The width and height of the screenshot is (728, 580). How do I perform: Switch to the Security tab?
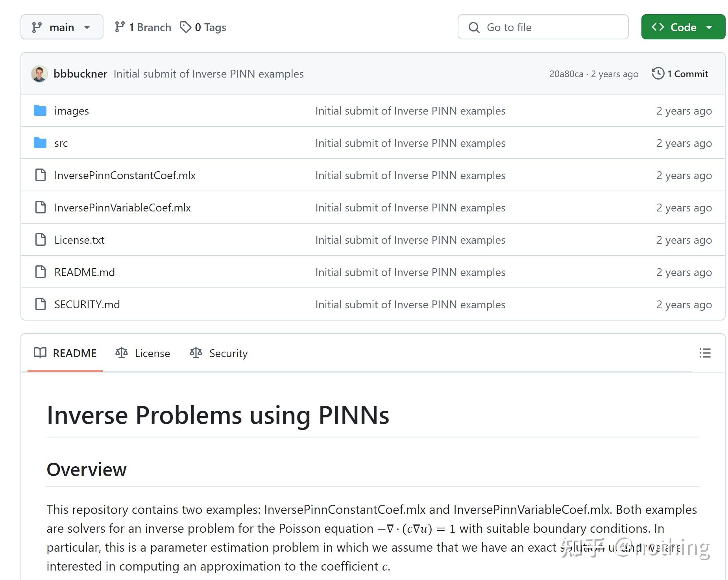(228, 353)
